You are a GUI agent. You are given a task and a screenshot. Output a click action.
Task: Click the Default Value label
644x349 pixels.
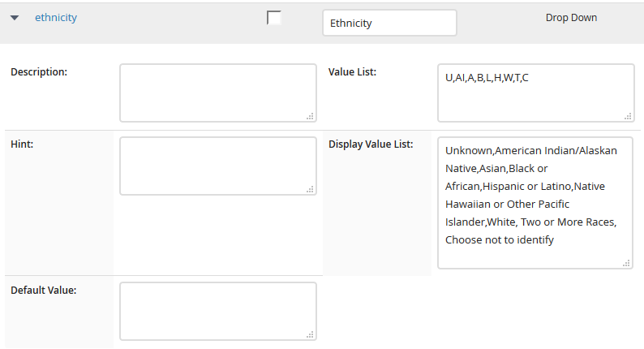[44, 291]
